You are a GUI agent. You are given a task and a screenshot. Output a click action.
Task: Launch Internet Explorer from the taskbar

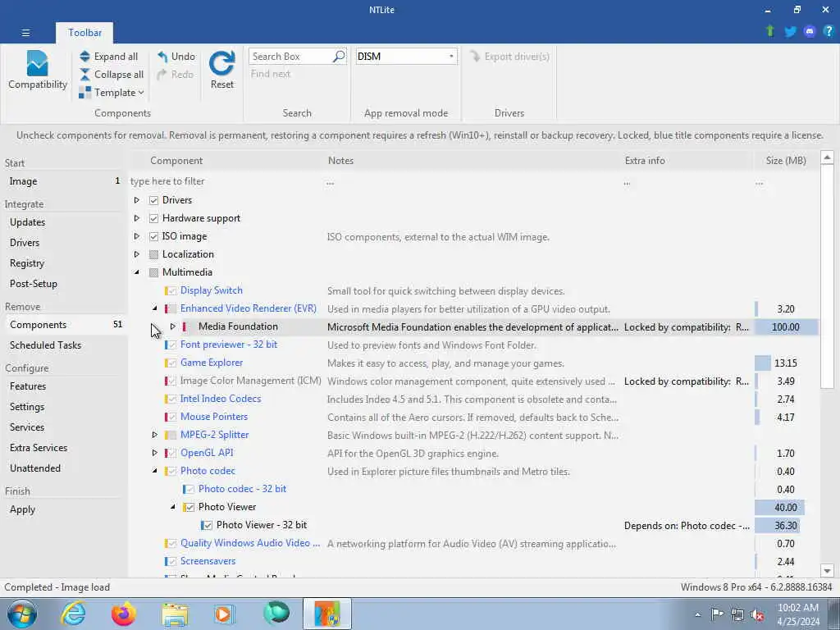tap(73, 614)
